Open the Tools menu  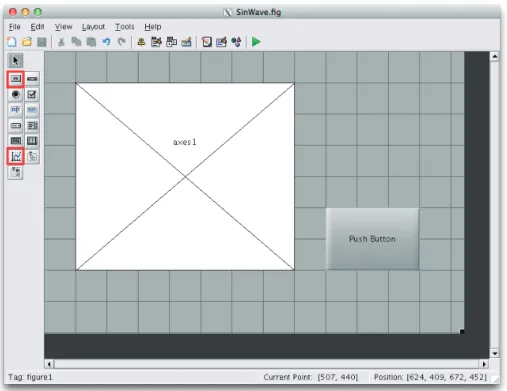[125, 27]
